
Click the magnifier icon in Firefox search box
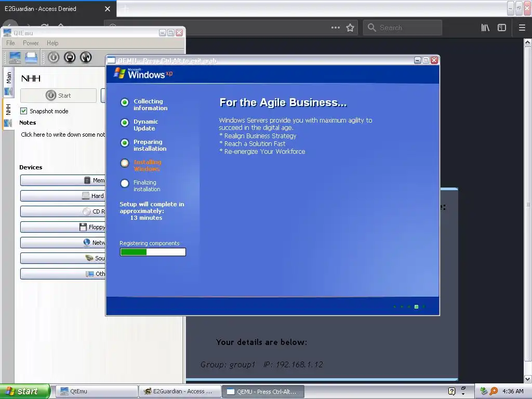[x=372, y=28]
